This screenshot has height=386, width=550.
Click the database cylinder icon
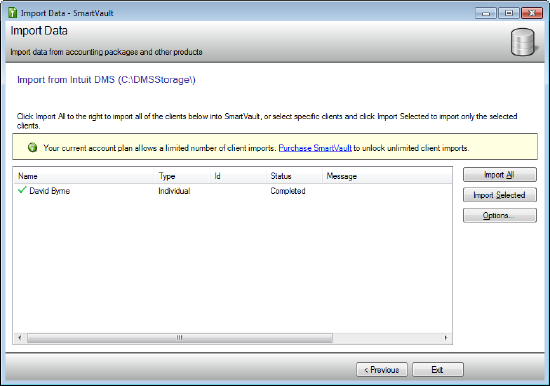click(x=524, y=42)
